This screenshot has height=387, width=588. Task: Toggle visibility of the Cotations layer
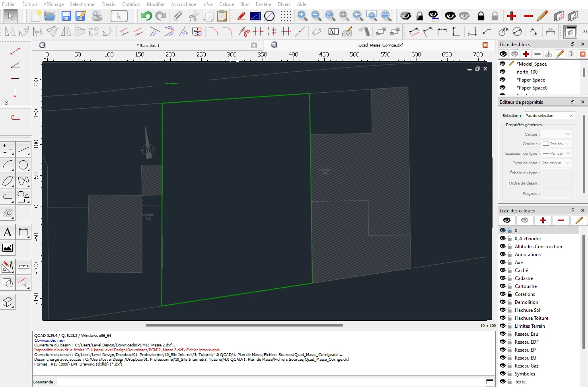[503, 294]
